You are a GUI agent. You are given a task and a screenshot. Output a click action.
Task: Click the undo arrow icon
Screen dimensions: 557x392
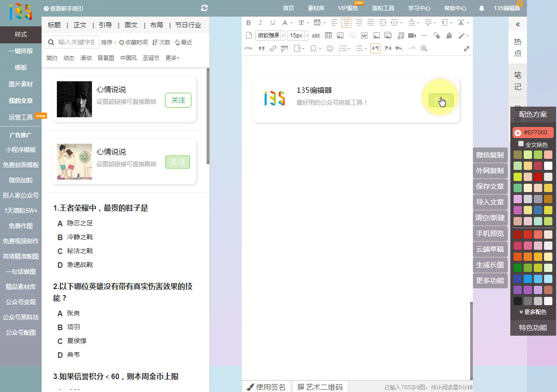[399, 48]
